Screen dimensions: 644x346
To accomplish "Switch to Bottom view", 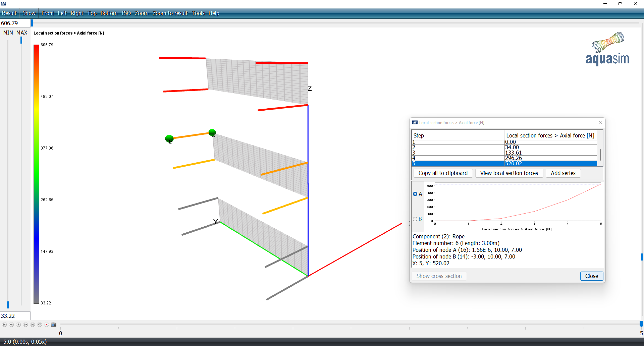I will [x=109, y=13].
